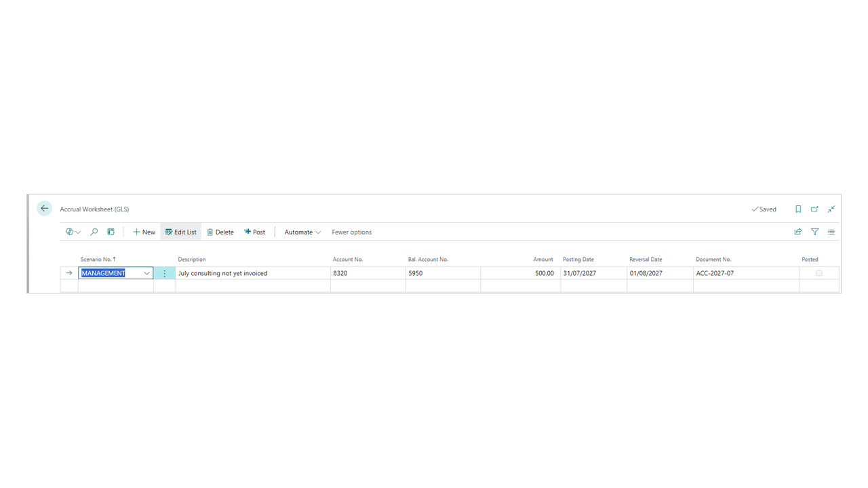
Task: Expand the Automate menu
Action: [x=302, y=232]
